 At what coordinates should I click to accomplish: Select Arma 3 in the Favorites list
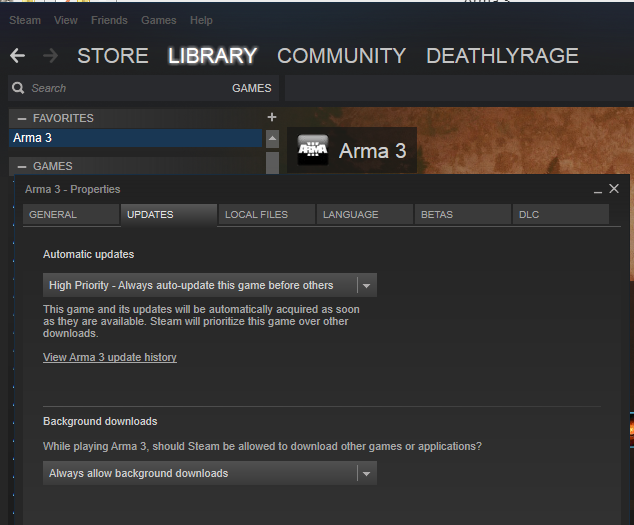[135, 138]
